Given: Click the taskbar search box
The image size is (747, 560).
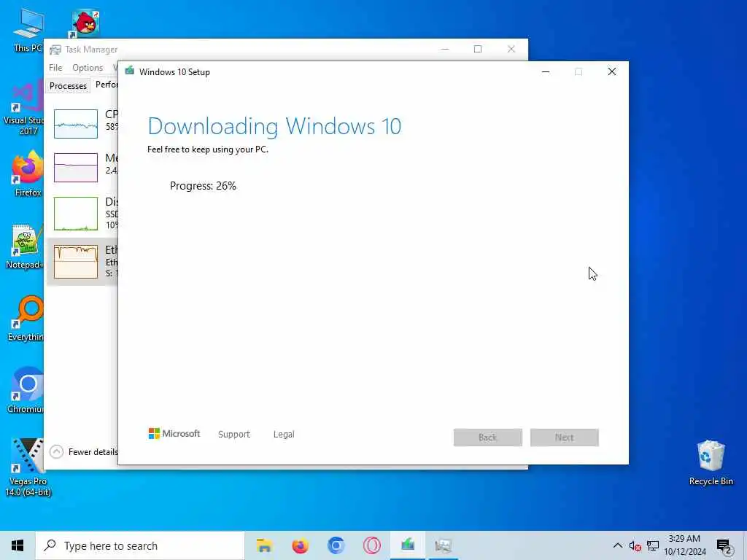Looking at the screenshot, I should 140,545.
